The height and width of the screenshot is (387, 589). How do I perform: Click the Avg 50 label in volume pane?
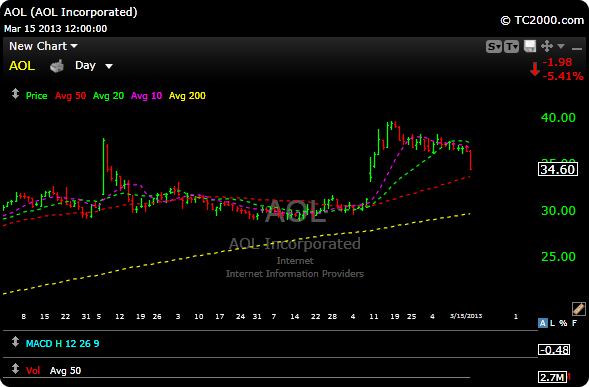point(65,371)
